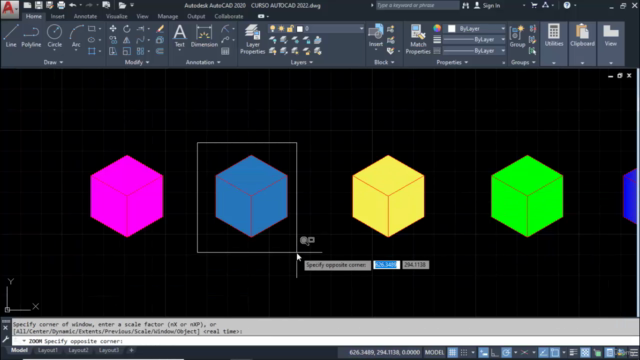
Task: Switch to Layout1 tab
Action: coord(48,350)
